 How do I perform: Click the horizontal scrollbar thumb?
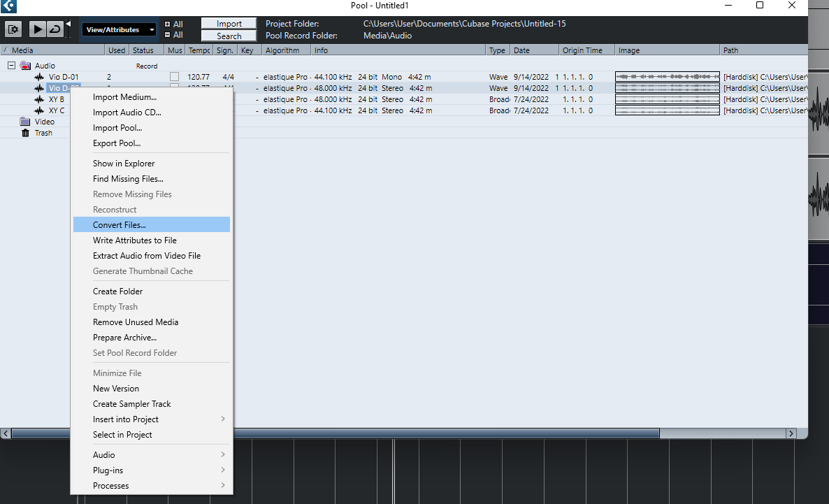(x=336, y=433)
